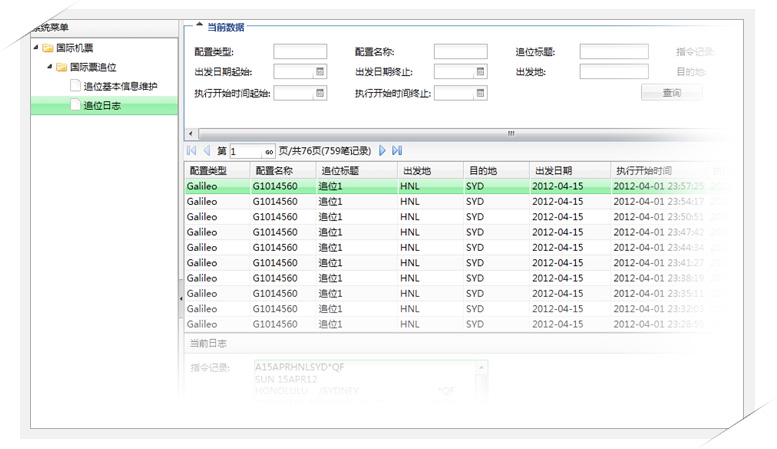The width and height of the screenshot is (777, 449).
Task: Select row with time 2012-04-01 23:32:03
Action: pyautogui.click(x=458, y=309)
